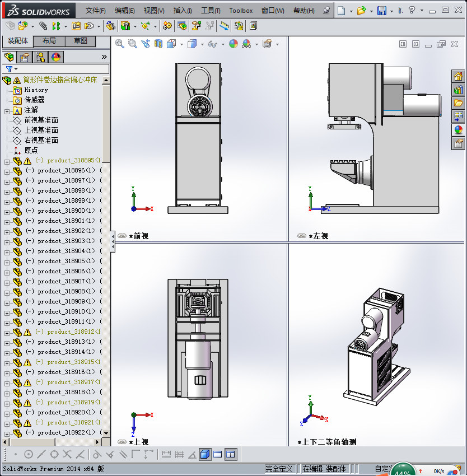Open dropdown arrow next to Save icon
This screenshot has height=476, width=467.
pos(391,11)
